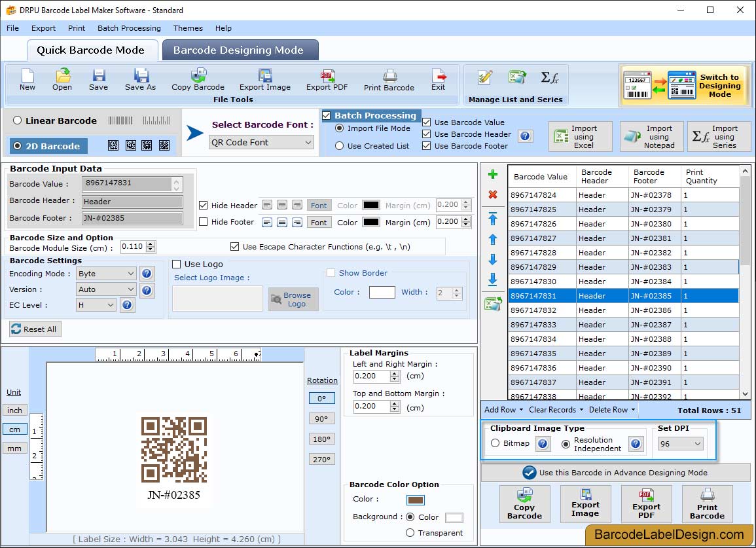
Task: Align the footer text left
Action: coord(267,223)
